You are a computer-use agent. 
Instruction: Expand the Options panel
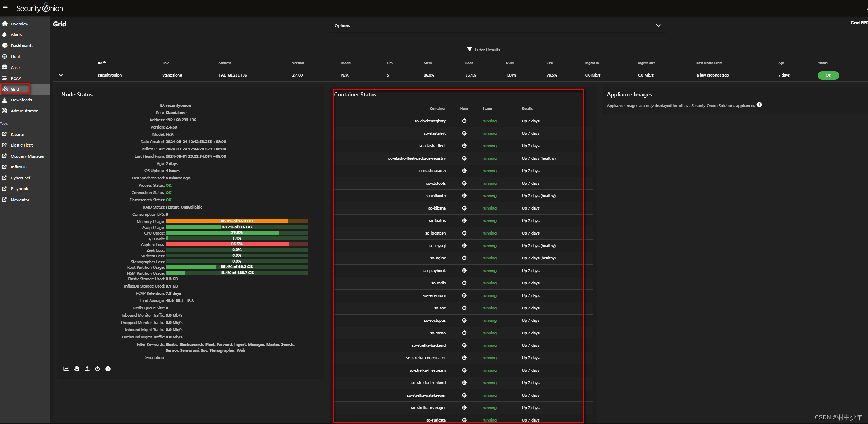(658, 26)
